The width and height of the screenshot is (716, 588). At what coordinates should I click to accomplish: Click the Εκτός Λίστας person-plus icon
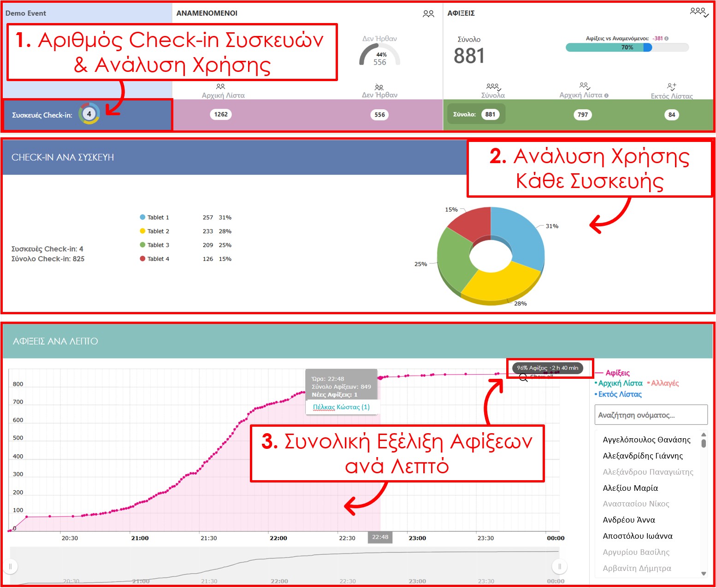pos(671,87)
